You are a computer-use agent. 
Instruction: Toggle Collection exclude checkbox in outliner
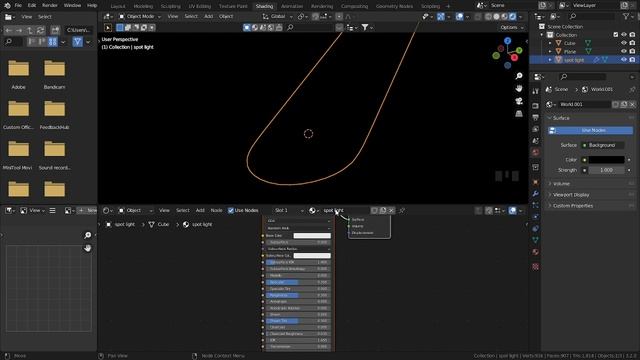(x=616, y=35)
